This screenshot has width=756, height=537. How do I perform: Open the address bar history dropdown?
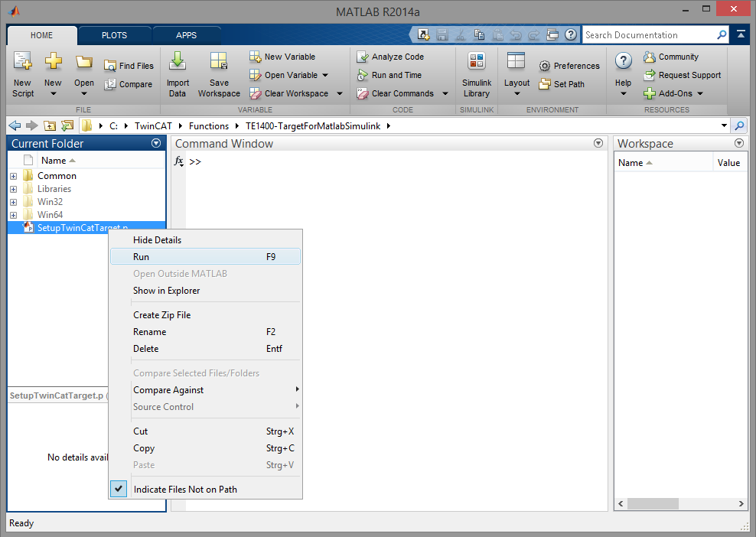pos(724,125)
